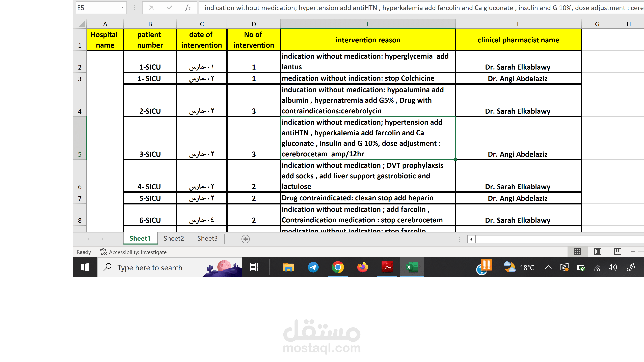Switch to Sheet3 tab

pyautogui.click(x=207, y=239)
